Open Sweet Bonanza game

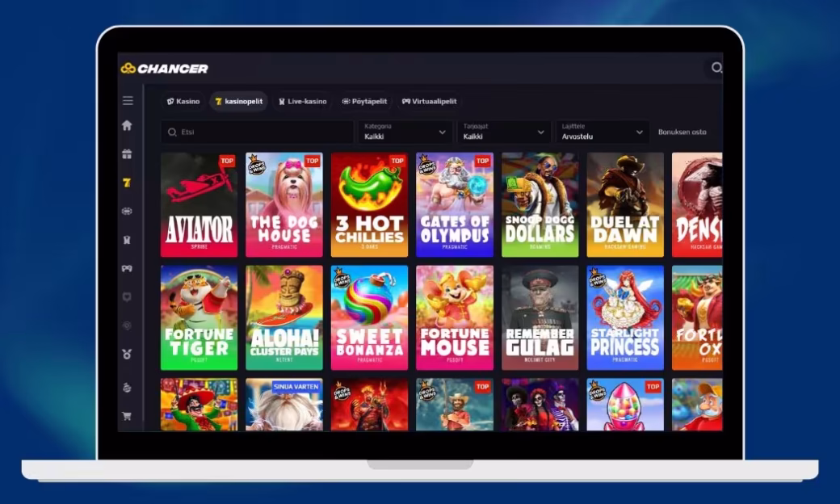point(369,317)
